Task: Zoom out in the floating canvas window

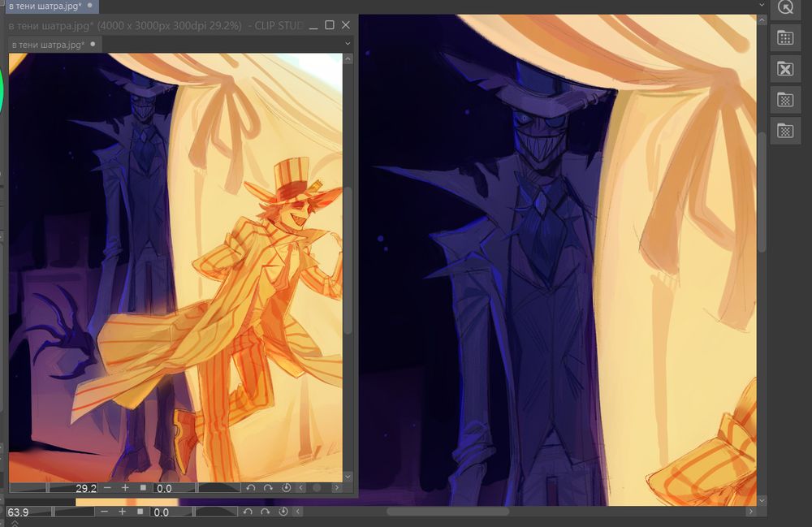Action: [107, 488]
